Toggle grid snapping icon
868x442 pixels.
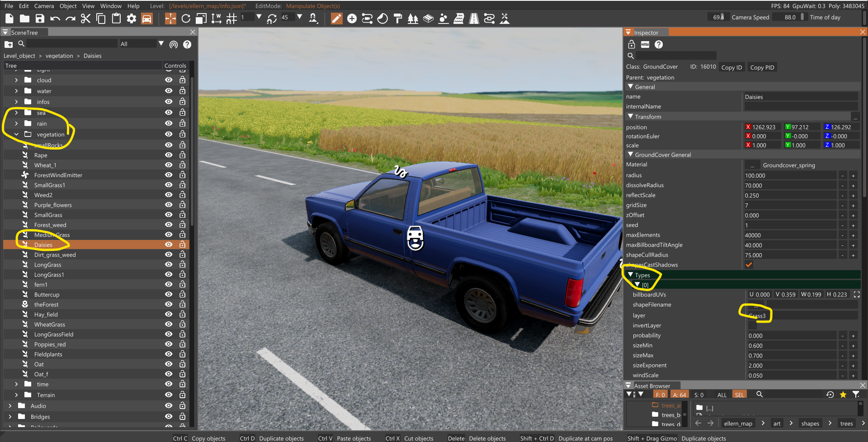[231, 19]
